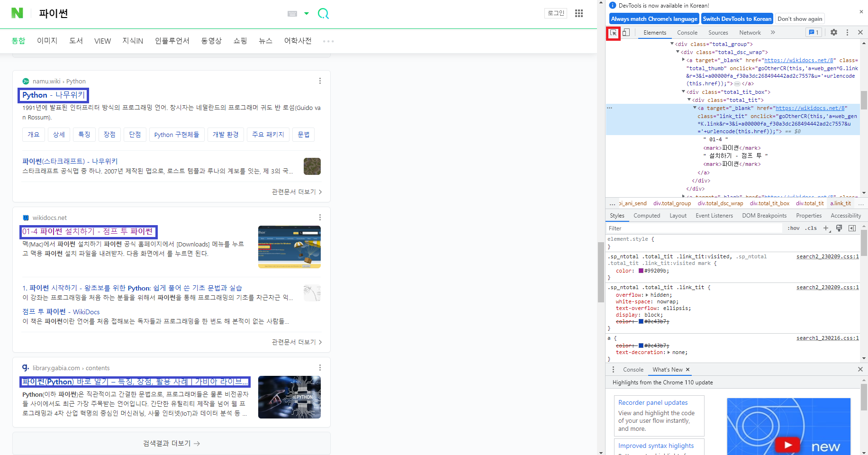The width and height of the screenshot is (868, 455).
Task: Expand the text-decoration shorthand triangle
Action: pyautogui.click(x=669, y=353)
